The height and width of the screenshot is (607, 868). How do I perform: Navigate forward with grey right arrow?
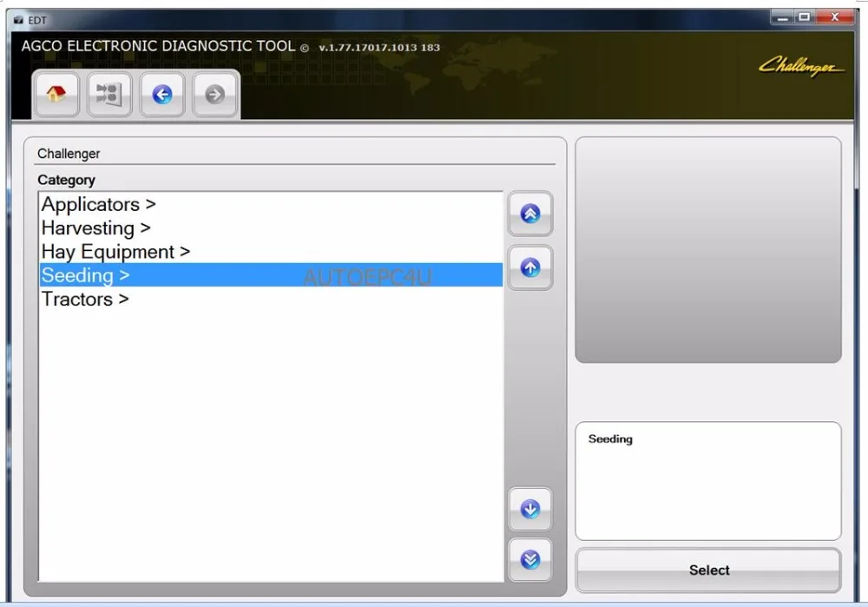pos(214,94)
